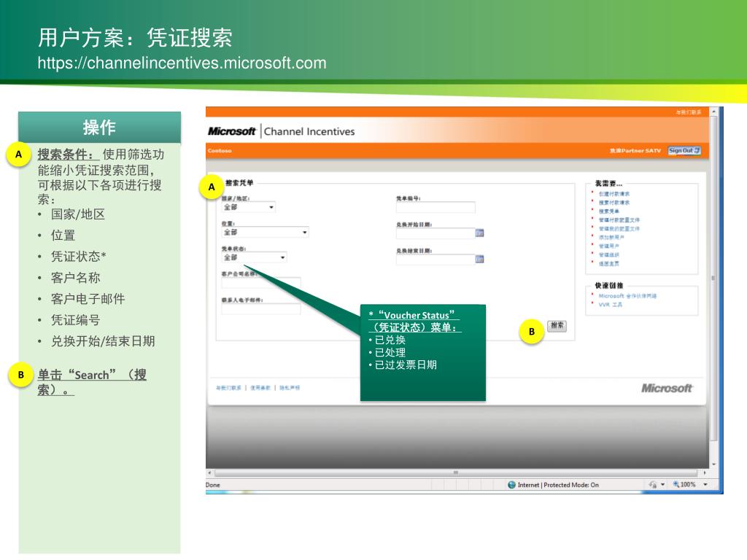Click the 100% zoom value

tap(688, 484)
